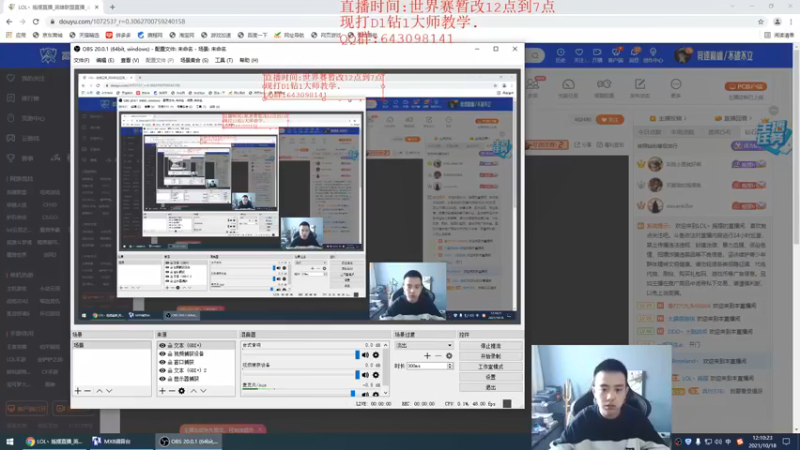800x450 pixels.
Task: Open OBS 设置 settings button
Action: tap(490, 377)
